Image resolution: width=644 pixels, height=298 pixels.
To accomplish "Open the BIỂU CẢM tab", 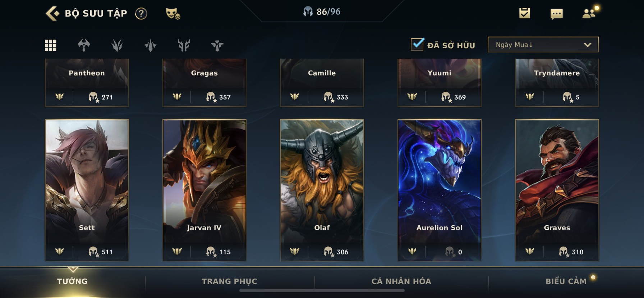I will (x=566, y=281).
